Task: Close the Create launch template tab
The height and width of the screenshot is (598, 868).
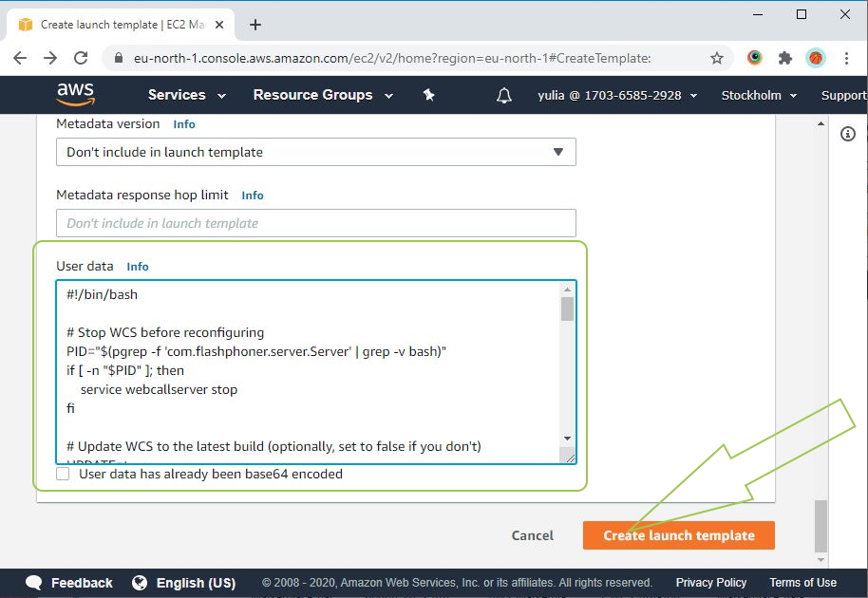Action: pos(219,25)
